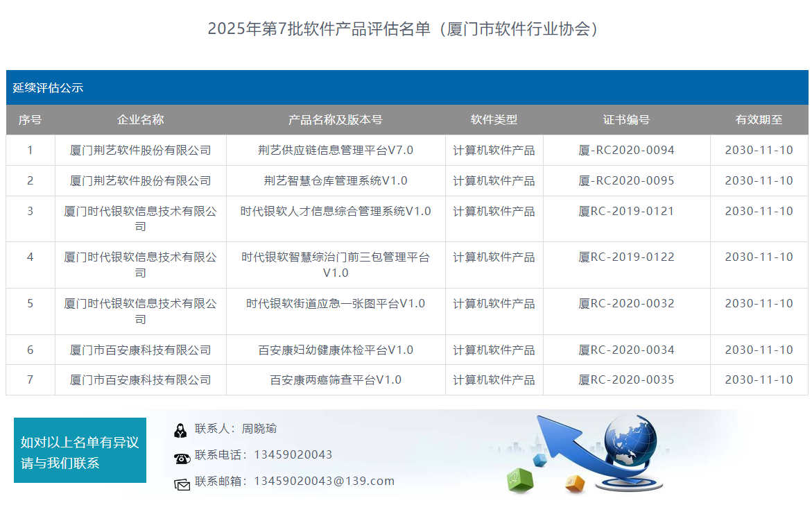Select the 延续评估公示 section header
Screen dimensions: 812x512
(49, 88)
